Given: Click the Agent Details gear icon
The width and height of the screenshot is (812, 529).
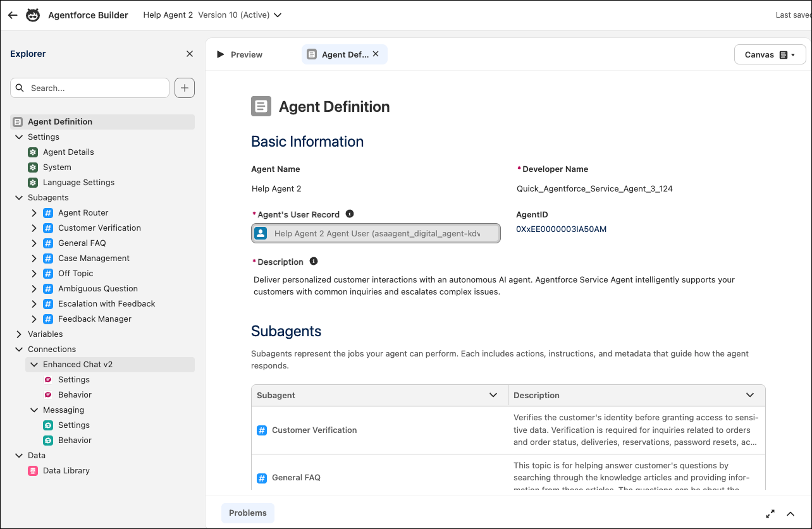Looking at the screenshot, I should (x=33, y=152).
